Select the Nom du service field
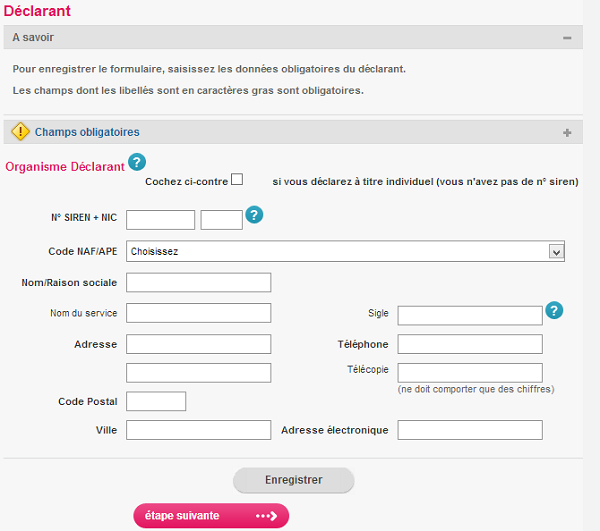 coord(198,313)
